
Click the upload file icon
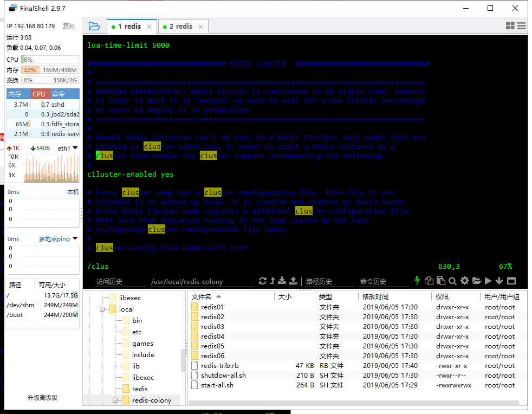click(x=294, y=281)
